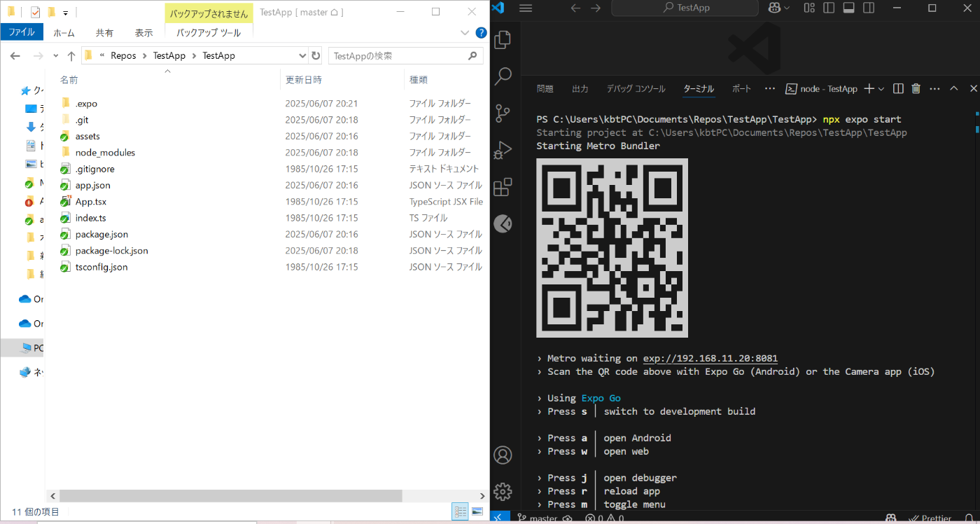This screenshot has height=524, width=980.
Task: Go back with VS Code navigation arrow
Action: coord(575,8)
